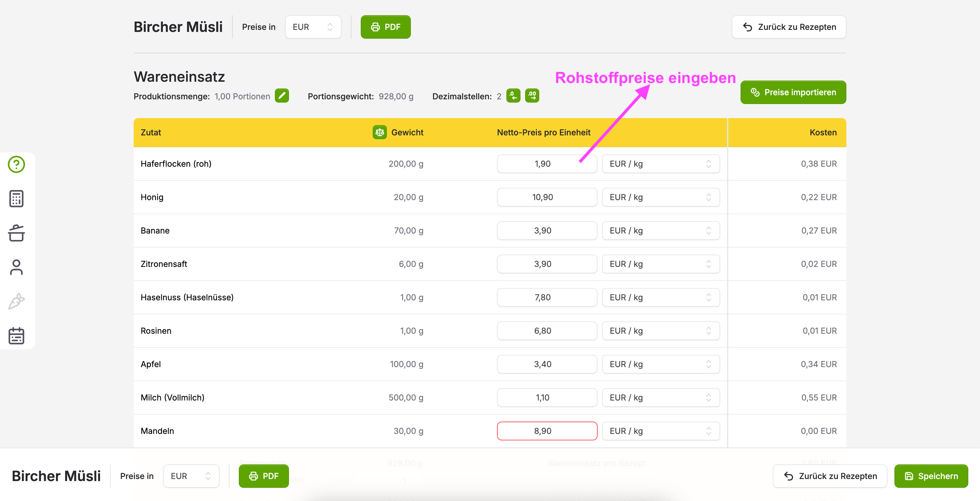Open the calculator sidebar icon

pyautogui.click(x=16, y=199)
